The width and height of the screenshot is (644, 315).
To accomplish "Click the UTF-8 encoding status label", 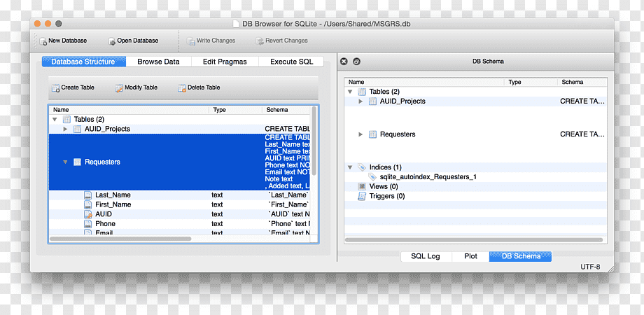I will point(590,267).
